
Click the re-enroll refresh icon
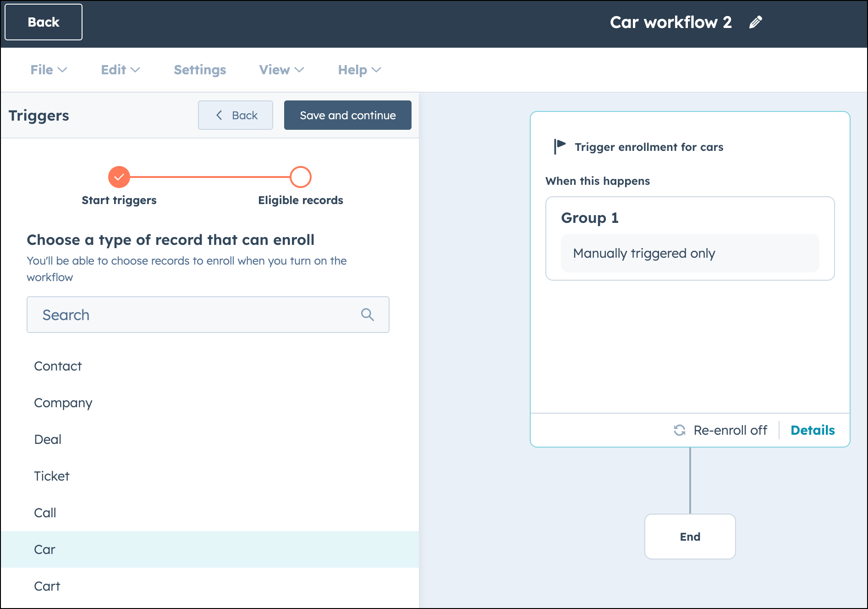pos(680,430)
